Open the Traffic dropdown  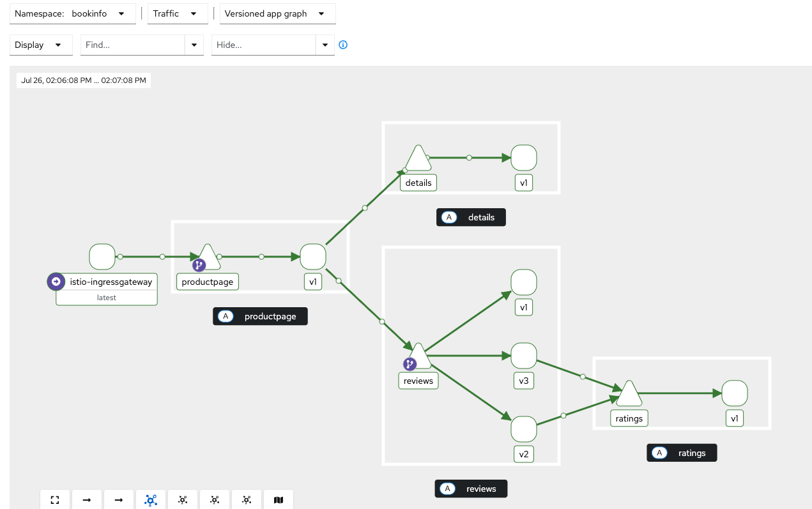[177, 13]
